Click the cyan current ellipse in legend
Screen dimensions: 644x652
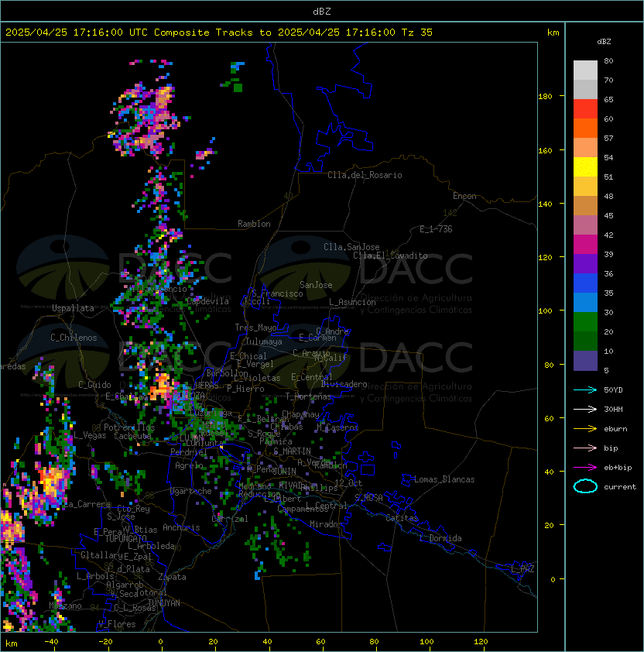(x=585, y=486)
